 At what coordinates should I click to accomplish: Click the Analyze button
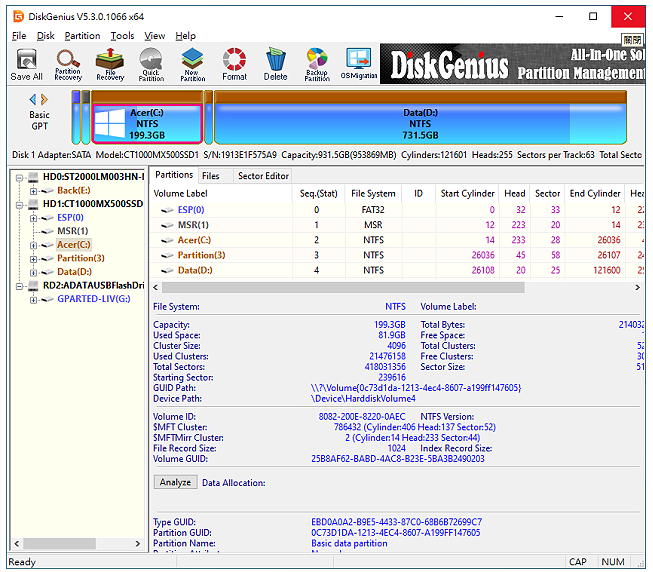click(175, 482)
